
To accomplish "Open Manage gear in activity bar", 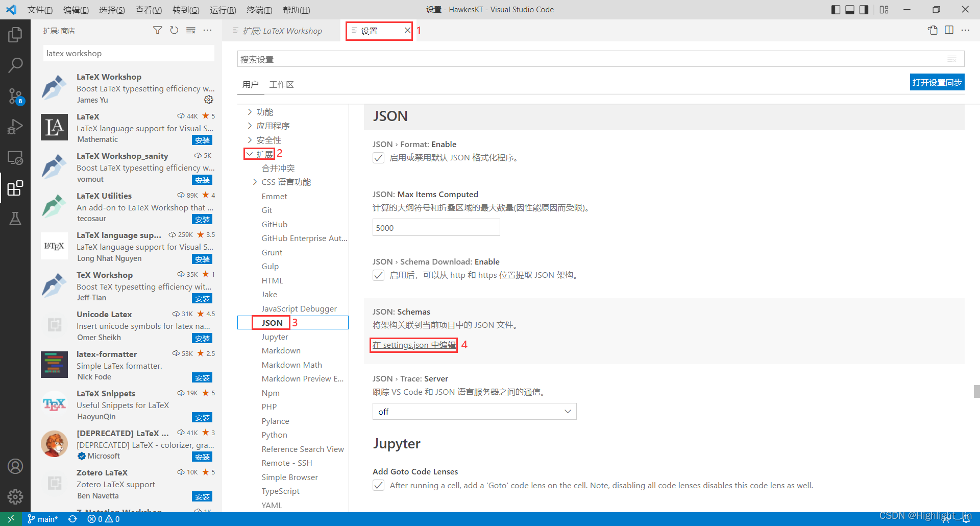I will click(x=15, y=496).
